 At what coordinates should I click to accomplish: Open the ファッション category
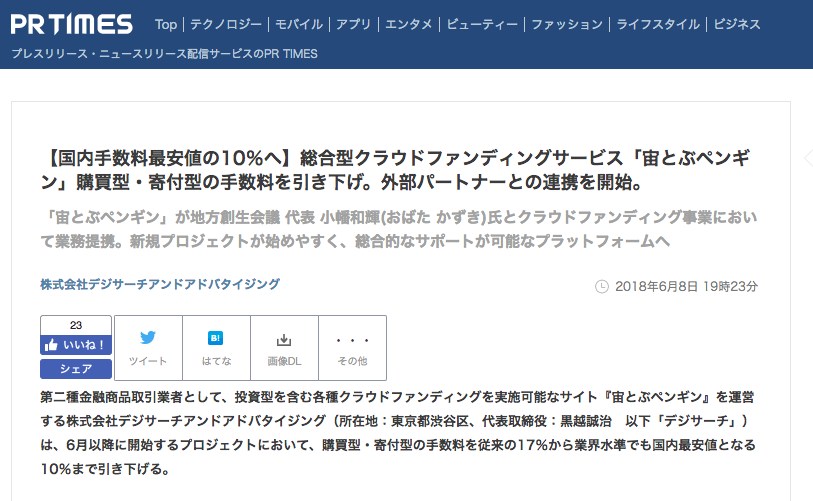click(567, 24)
